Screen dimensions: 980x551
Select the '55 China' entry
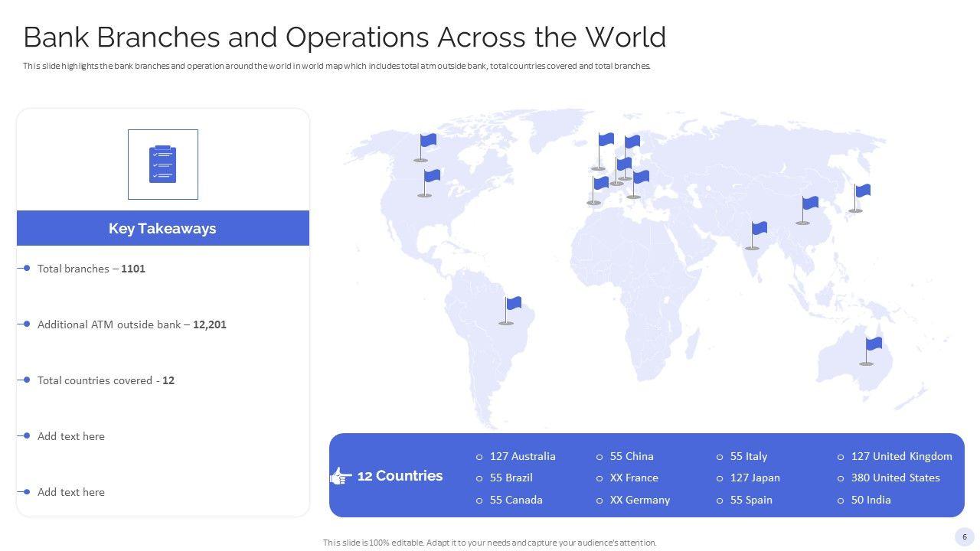click(632, 456)
